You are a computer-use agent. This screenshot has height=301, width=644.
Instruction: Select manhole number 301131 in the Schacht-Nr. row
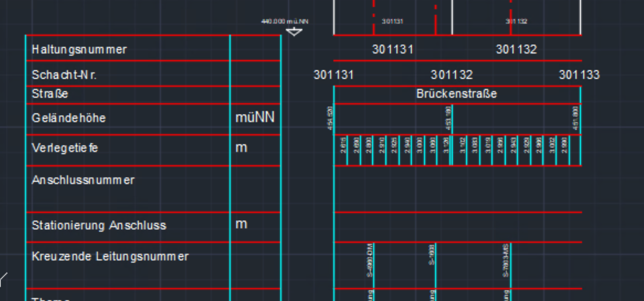click(x=334, y=75)
